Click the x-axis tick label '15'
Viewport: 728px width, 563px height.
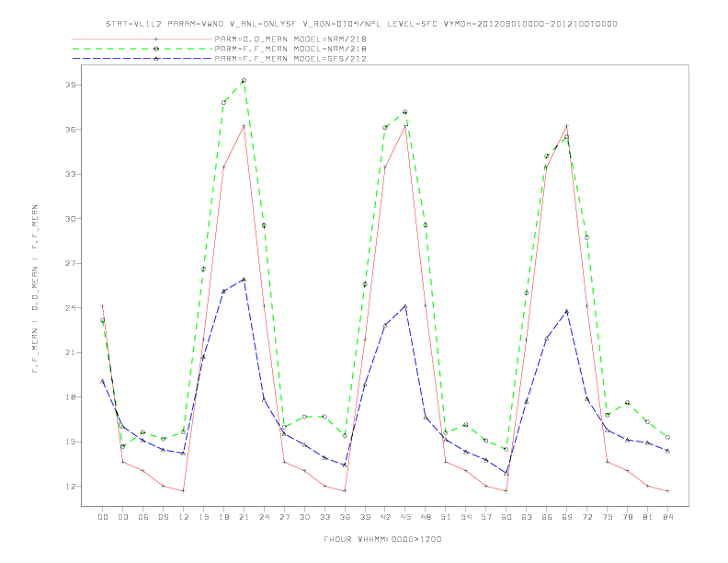[203, 517]
